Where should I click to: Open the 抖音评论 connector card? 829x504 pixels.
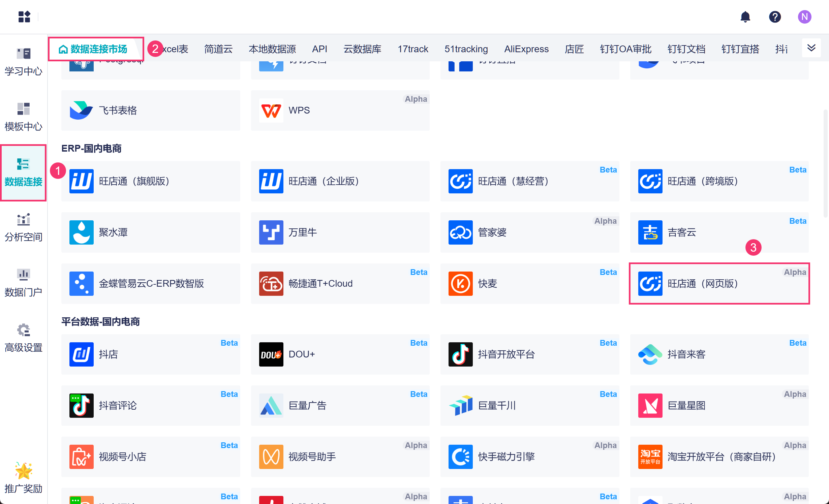[x=151, y=406]
